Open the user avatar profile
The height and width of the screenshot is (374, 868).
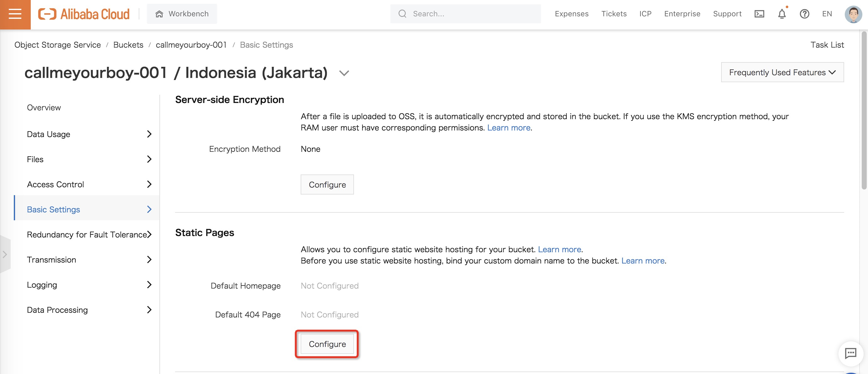point(853,14)
